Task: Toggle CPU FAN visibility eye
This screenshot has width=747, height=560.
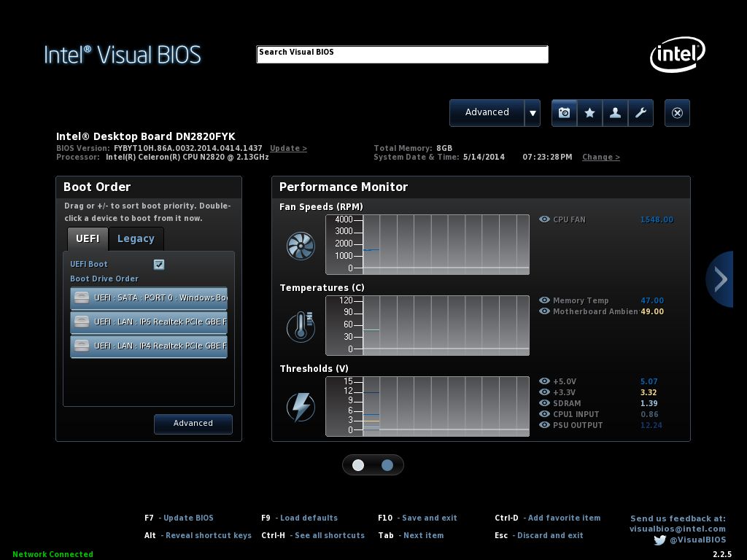Action: point(544,219)
